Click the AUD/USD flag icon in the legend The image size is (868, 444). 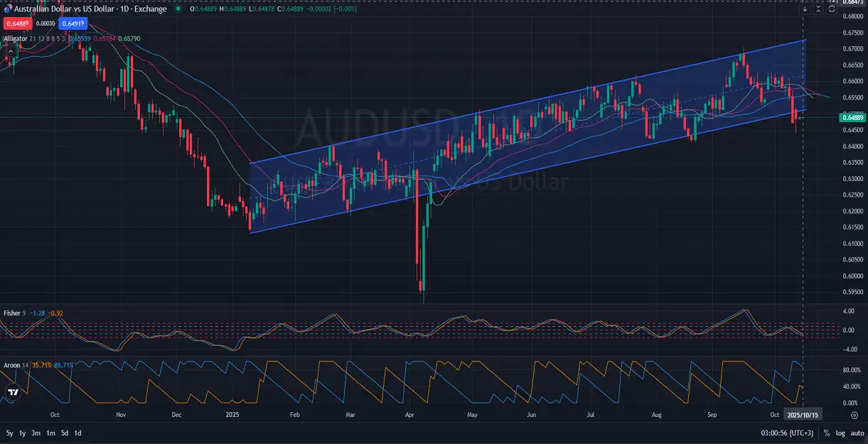coord(9,9)
